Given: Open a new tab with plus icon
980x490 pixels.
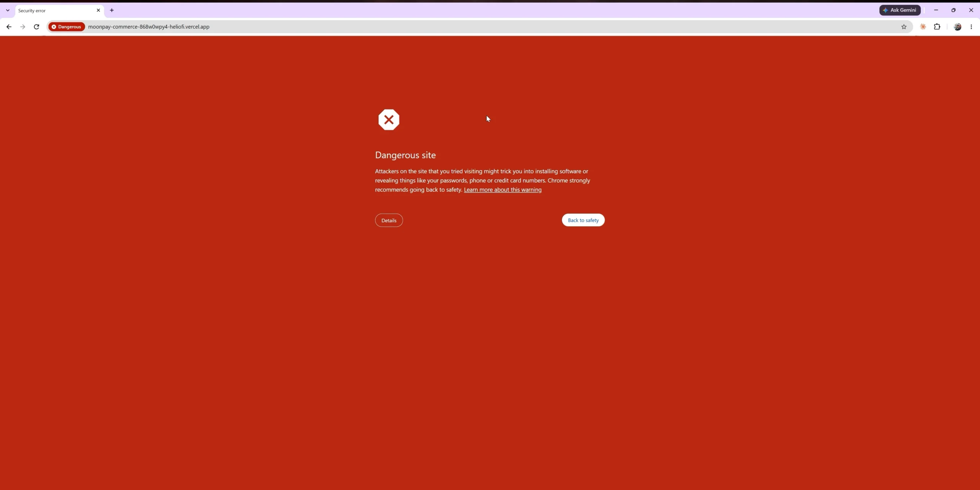Looking at the screenshot, I should pos(112,10).
